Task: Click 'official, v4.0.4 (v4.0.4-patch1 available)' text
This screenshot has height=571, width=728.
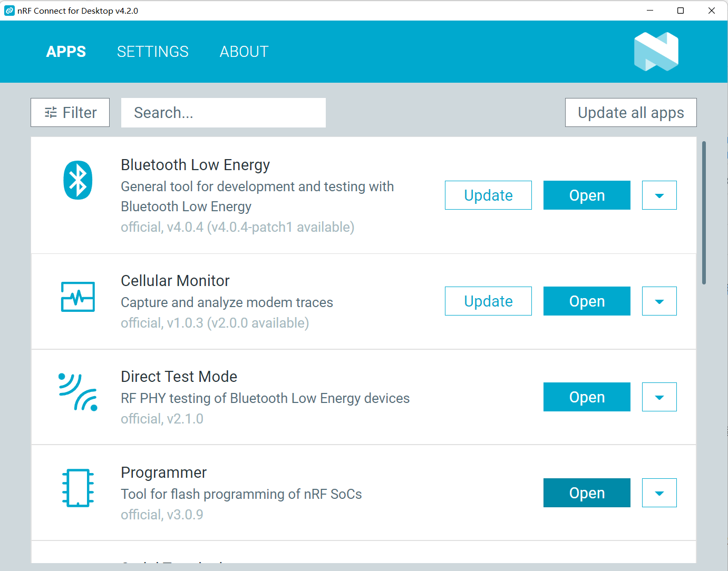Action: click(237, 227)
